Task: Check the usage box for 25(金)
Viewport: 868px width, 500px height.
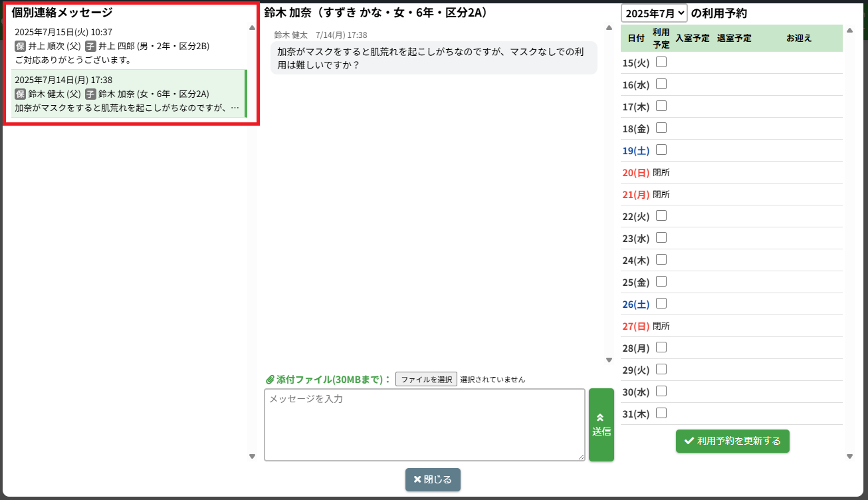Action: tap(661, 282)
